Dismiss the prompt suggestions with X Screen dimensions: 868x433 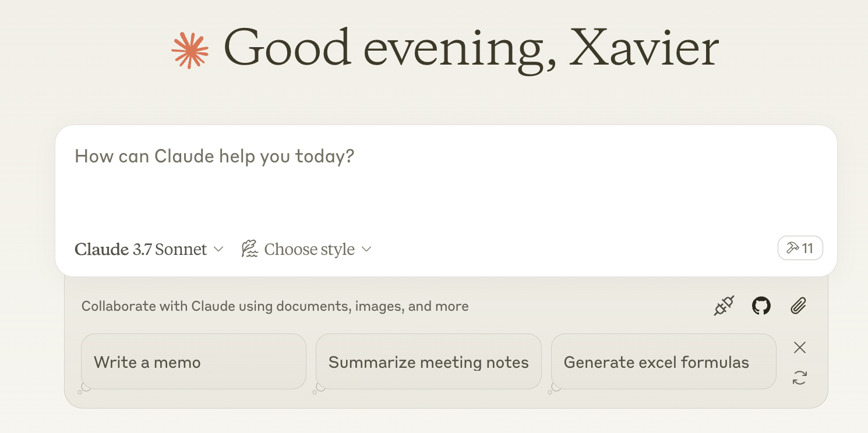pyautogui.click(x=799, y=347)
